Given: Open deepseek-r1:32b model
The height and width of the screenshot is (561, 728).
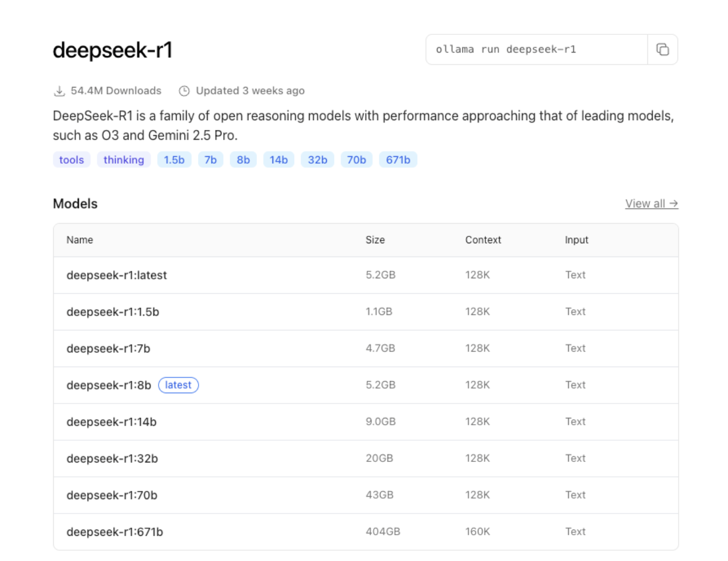Looking at the screenshot, I should click(x=112, y=459).
